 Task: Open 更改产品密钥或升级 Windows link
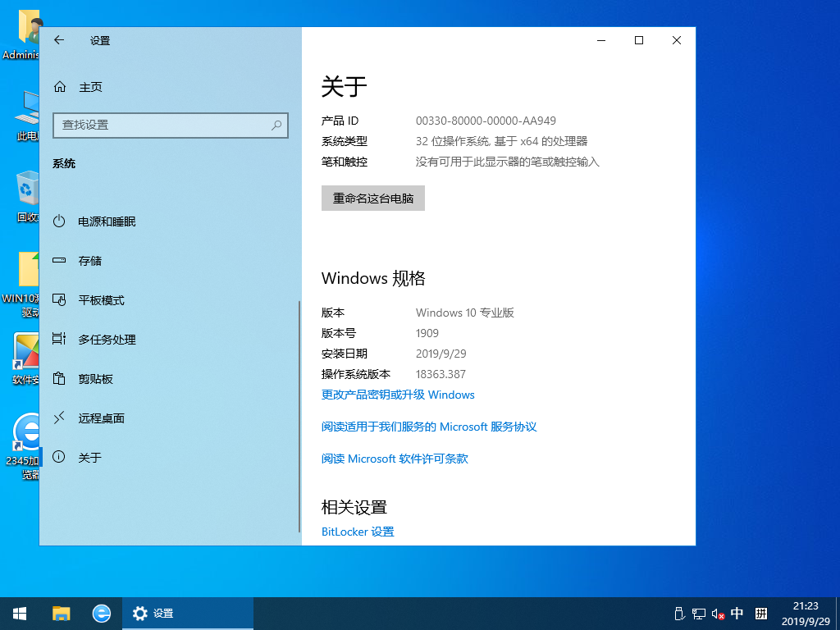pyautogui.click(x=397, y=395)
